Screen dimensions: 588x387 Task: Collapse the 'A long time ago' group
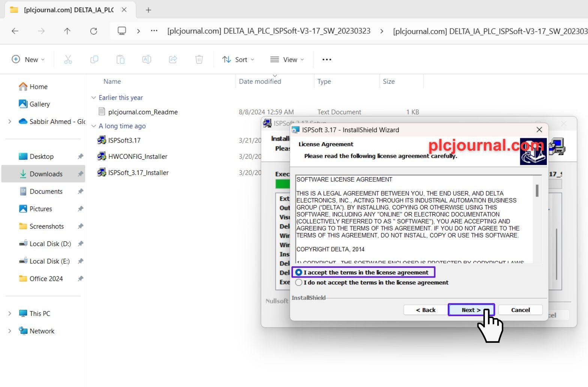pos(94,126)
